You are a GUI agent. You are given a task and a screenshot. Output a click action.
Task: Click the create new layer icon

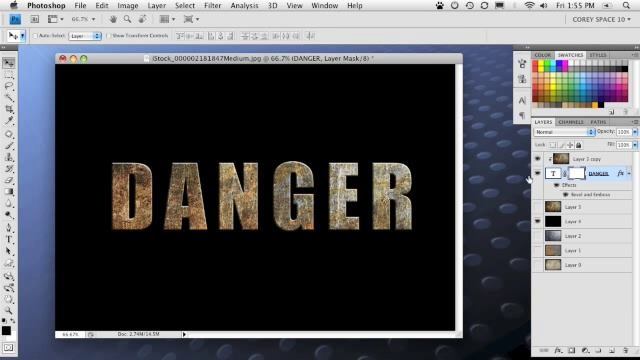tap(612, 351)
